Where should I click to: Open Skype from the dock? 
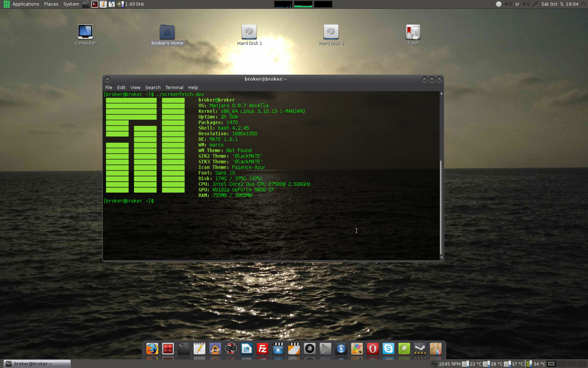coord(388,349)
